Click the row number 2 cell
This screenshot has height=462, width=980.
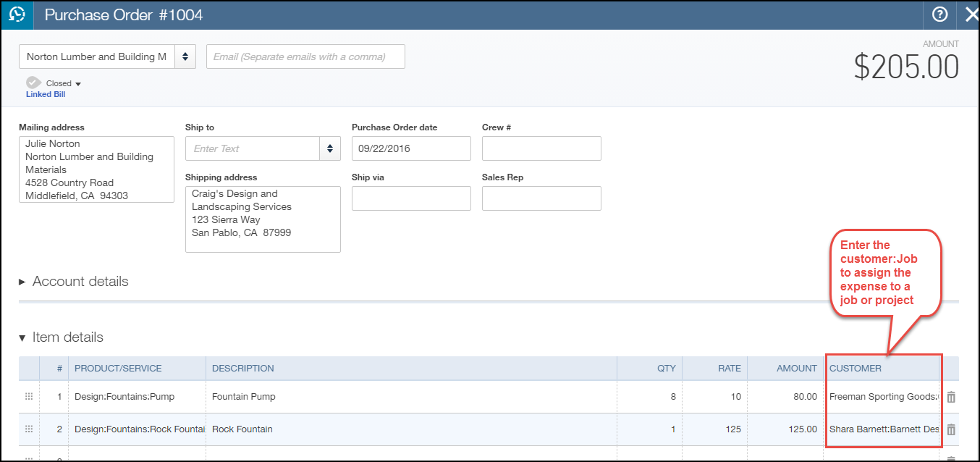coord(54,429)
